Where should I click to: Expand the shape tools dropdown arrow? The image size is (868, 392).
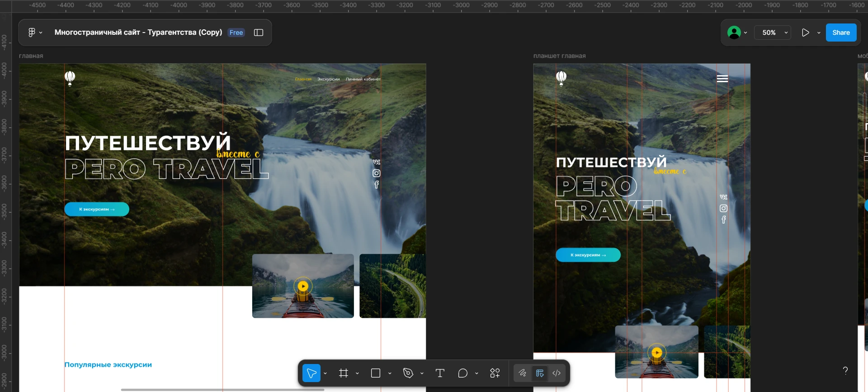(390, 373)
